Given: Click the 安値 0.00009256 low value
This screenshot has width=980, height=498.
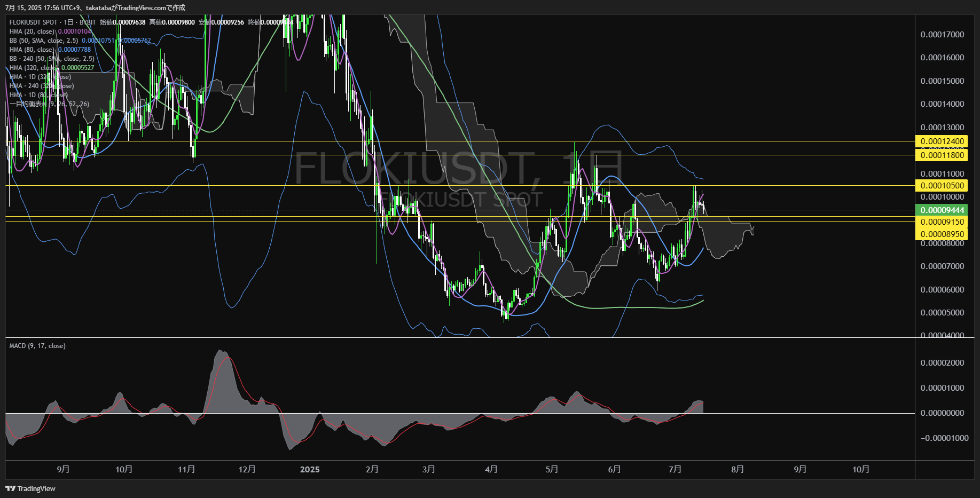Looking at the screenshot, I should coord(221,22).
